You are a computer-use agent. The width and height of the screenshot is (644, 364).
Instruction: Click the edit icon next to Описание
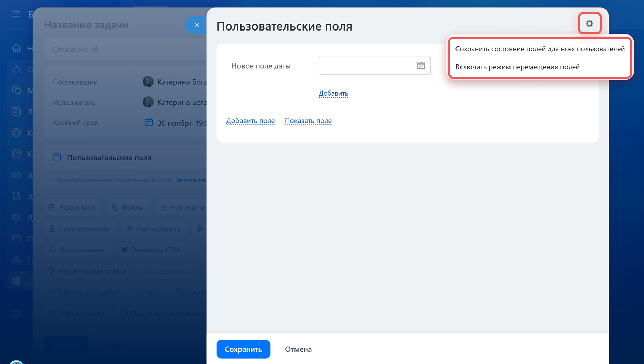(x=94, y=49)
